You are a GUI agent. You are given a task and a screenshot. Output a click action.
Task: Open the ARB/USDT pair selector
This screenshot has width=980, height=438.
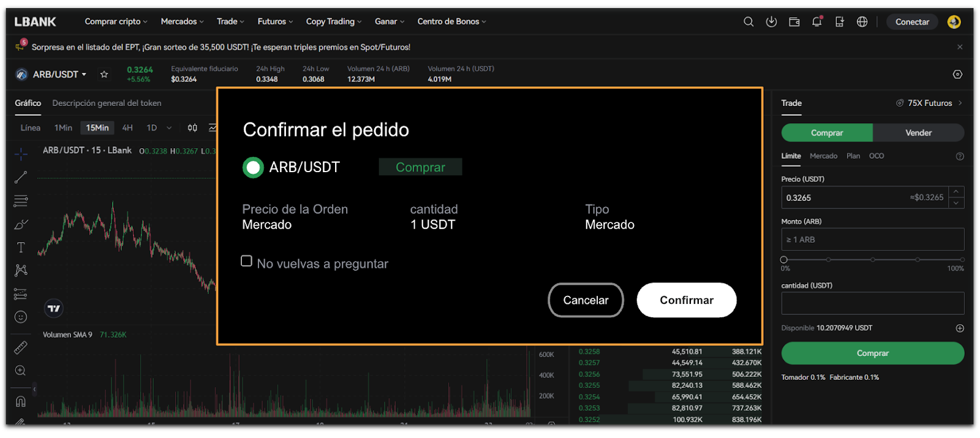click(51, 74)
